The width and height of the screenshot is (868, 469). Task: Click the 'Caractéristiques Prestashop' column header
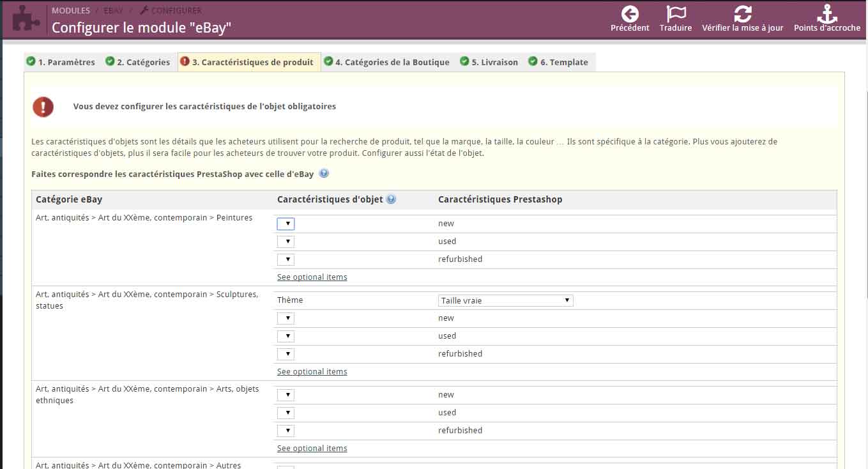500,199
